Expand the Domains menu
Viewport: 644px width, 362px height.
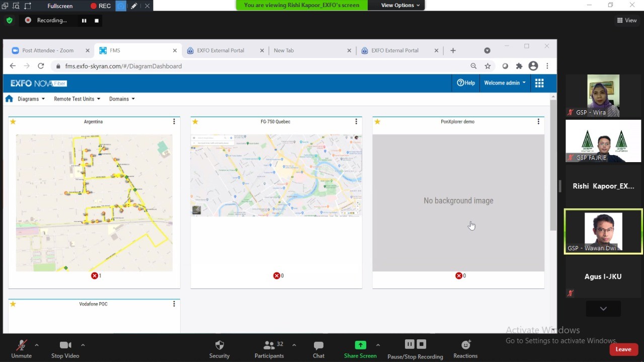coord(122,99)
